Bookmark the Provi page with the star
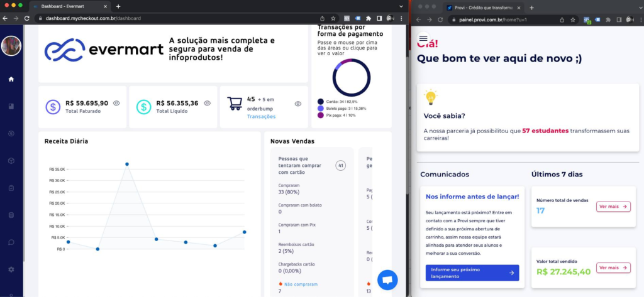 click(x=573, y=19)
